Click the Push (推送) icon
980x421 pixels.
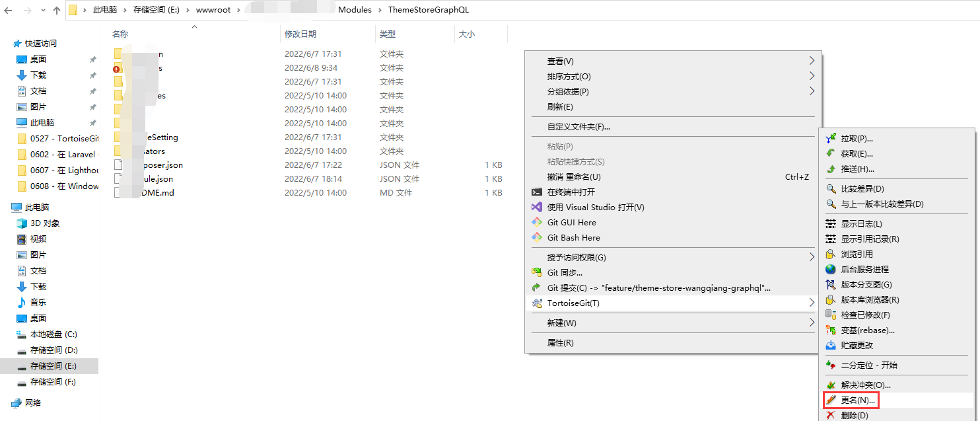click(831, 169)
